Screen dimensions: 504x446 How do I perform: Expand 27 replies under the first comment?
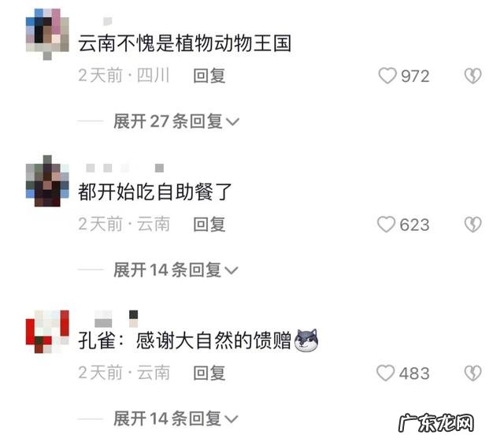point(176,121)
